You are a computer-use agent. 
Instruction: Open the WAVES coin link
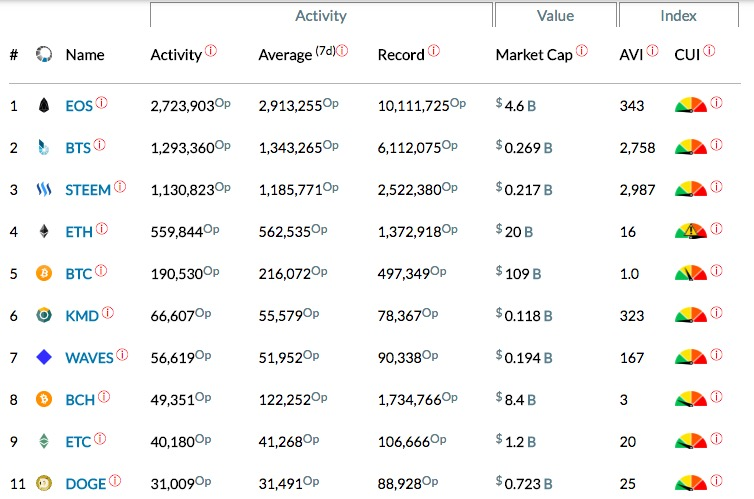click(x=89, y=358)
